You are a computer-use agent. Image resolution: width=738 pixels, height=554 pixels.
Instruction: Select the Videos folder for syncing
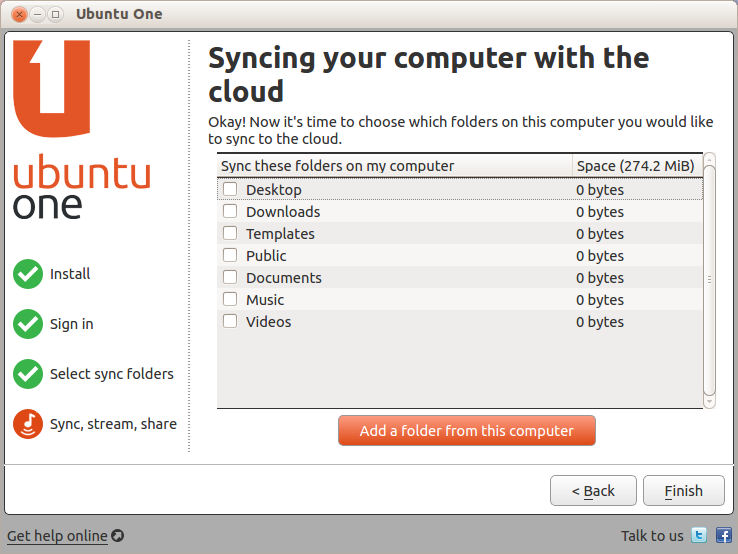[x=230, y=321]
